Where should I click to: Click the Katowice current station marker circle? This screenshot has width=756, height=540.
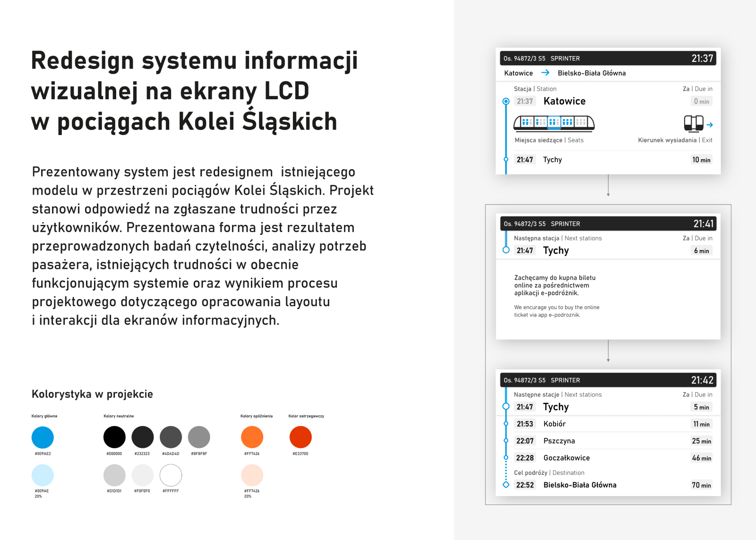(506, 101)
